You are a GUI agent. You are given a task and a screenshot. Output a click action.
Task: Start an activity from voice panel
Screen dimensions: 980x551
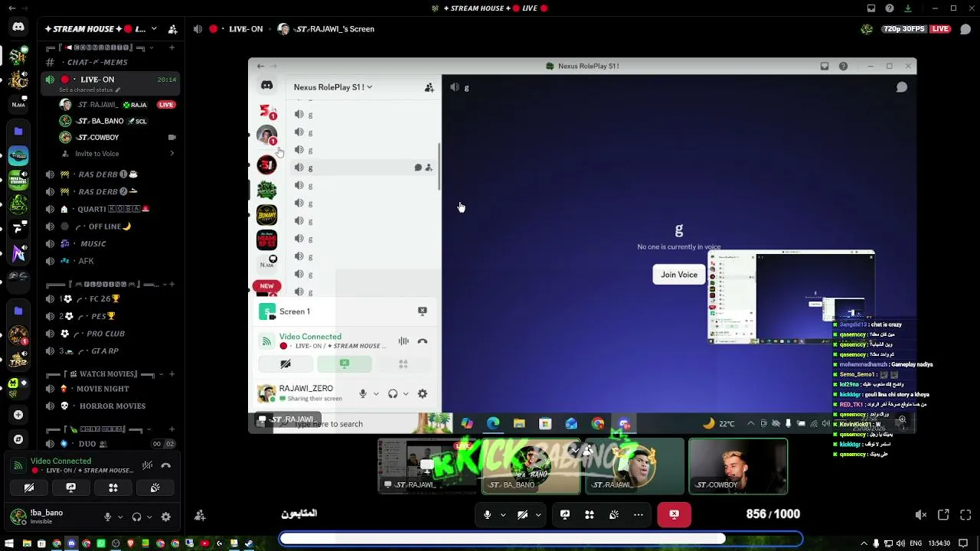[x=113, y=487]
